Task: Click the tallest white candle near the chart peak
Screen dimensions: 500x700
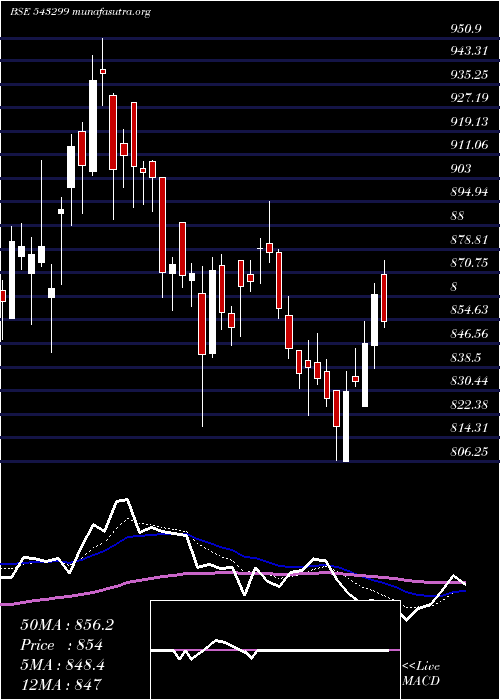Action: tap(93, 126)
